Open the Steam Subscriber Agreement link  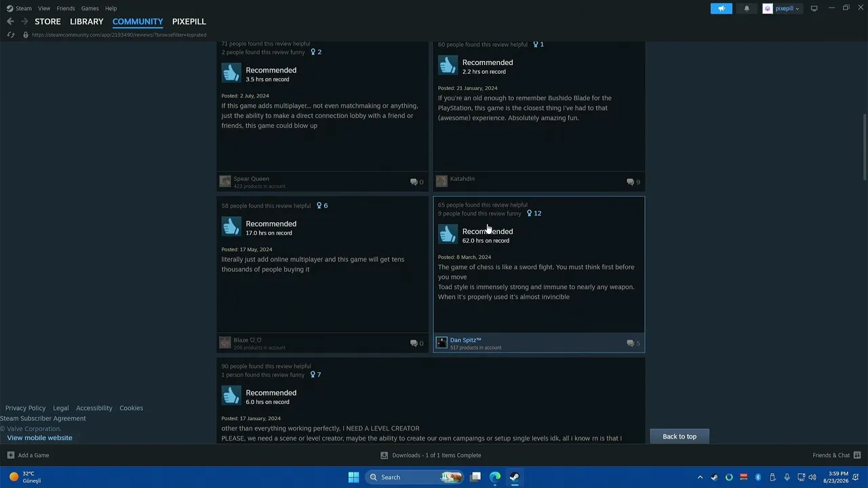pyautogui.click(x=43, y=418)
